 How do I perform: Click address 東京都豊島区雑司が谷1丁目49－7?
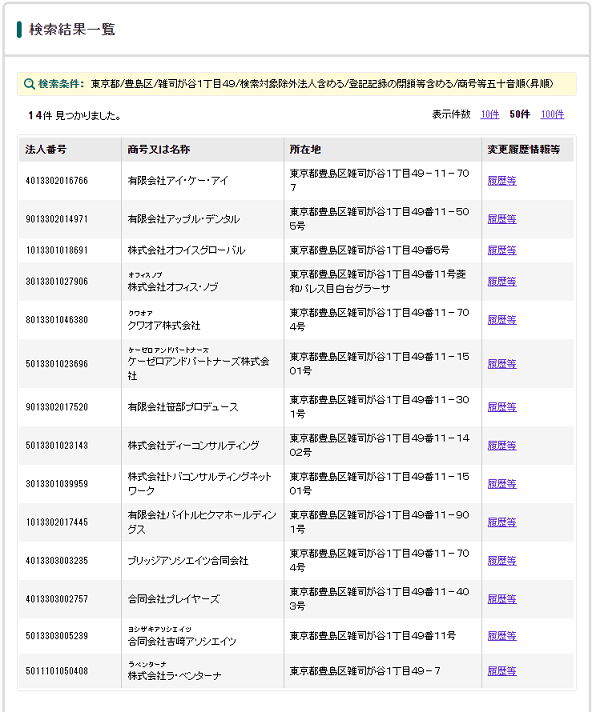[x=365, y=671]
